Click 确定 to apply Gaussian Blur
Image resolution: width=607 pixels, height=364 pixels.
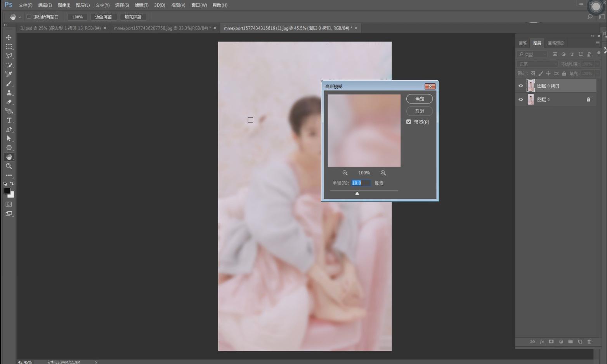click(x=420, y=99)
